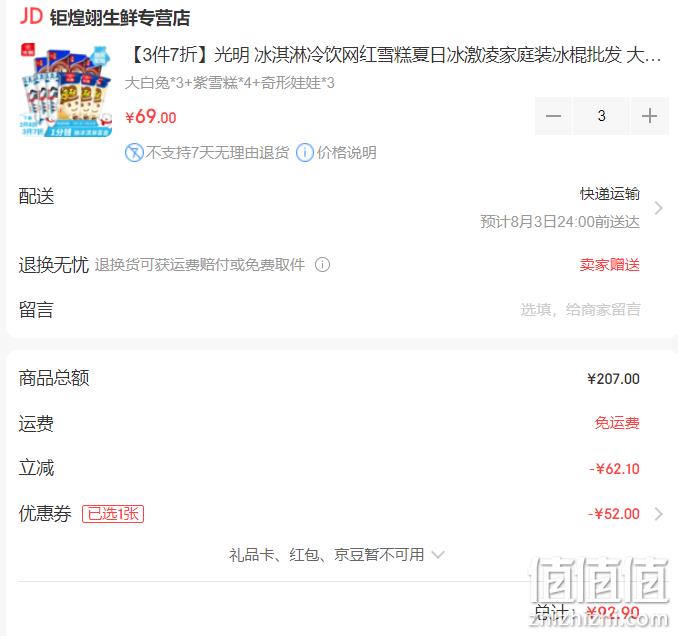Click the 卖家赠送 label
This screenshot has height=636, width=678.
610,265
